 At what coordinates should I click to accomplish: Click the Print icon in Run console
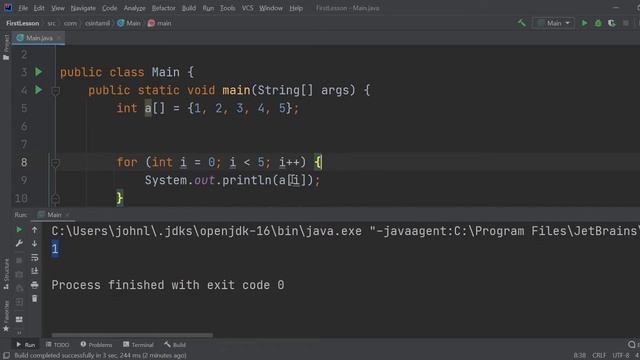click(35, 284)
